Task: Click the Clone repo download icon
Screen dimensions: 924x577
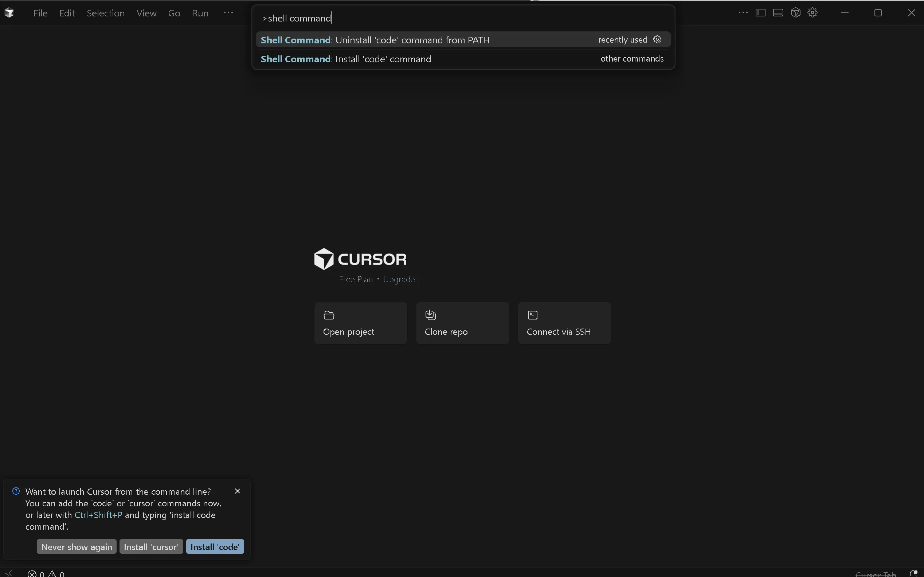Action: [431, 315]
